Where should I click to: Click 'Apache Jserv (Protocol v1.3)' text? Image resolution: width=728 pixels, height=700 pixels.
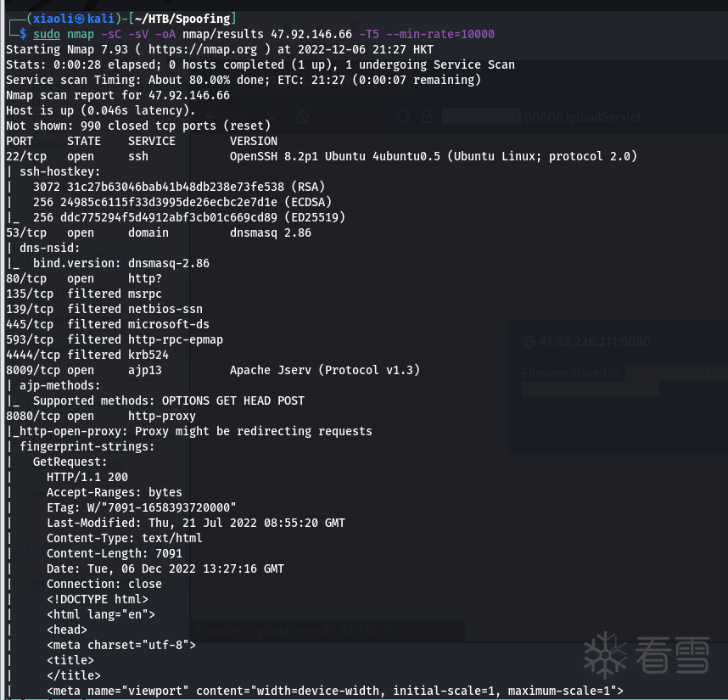point(325,370)
